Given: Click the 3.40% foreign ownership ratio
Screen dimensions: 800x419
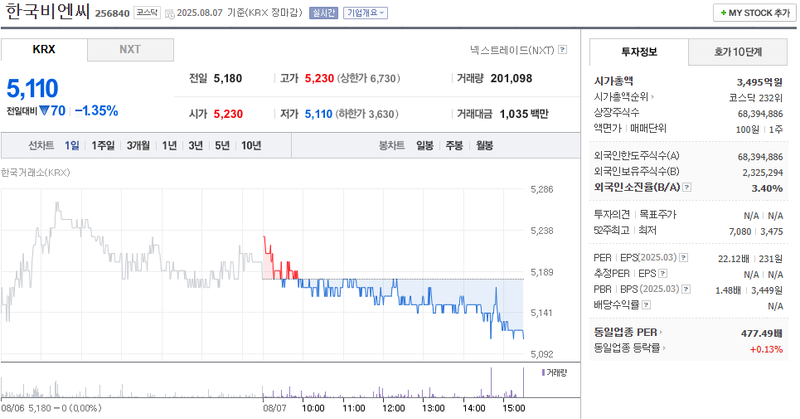Looking at the screenshot, I should [x=767, y=188].
